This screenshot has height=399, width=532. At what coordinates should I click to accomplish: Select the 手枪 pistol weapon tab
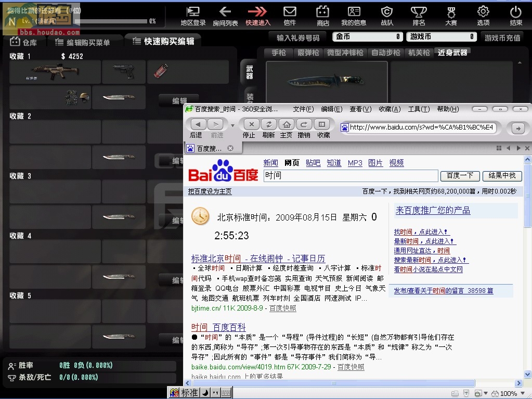click(279, 53)
